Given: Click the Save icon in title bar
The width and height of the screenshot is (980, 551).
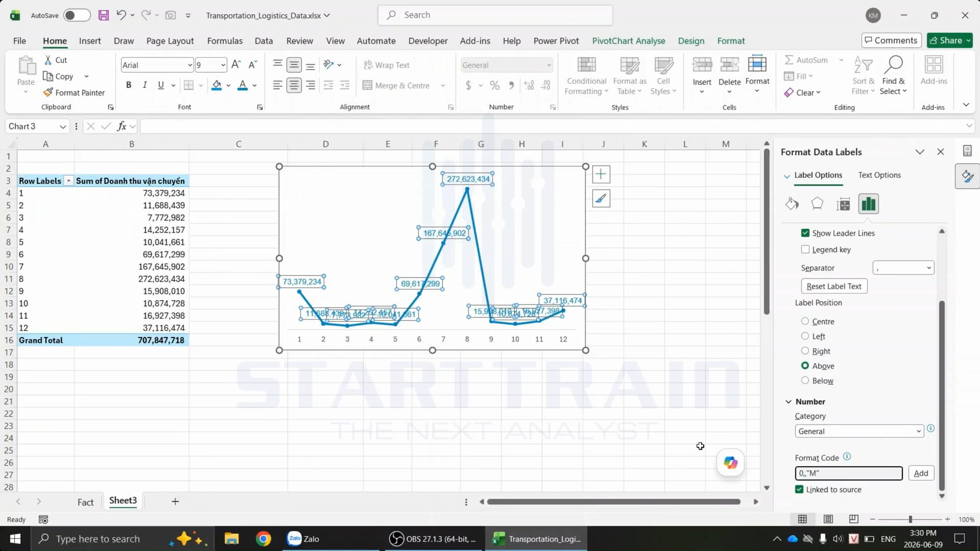Looking at the screenshot, I should coord(104,15).
